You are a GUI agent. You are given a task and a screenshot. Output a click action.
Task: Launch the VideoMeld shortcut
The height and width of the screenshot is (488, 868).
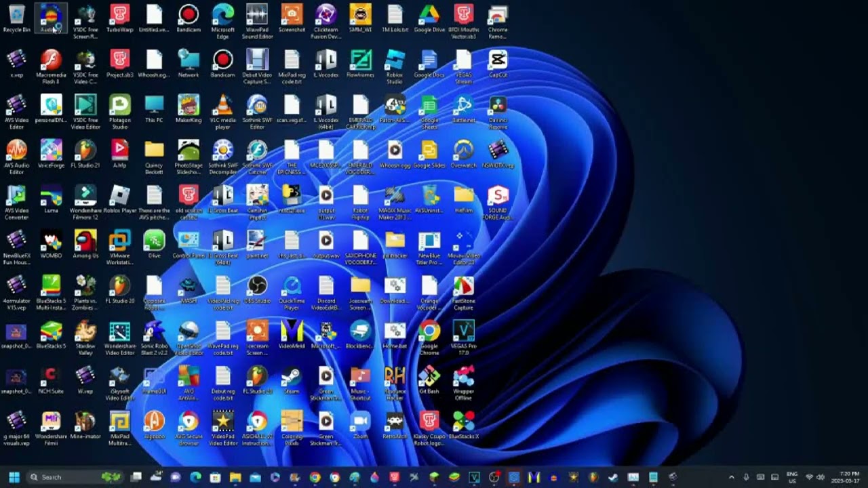coord(292,335)
